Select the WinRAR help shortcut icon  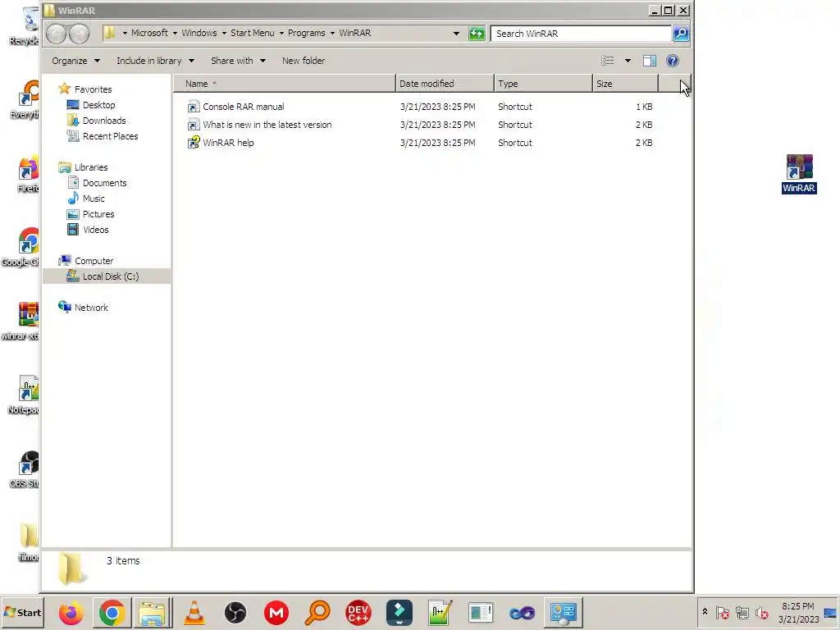(194, 143)
